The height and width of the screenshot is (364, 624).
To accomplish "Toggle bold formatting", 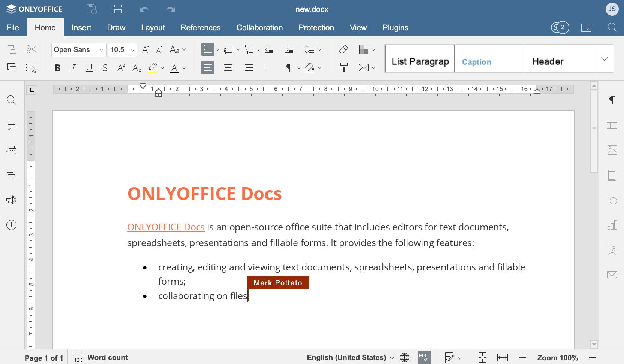I will (58, 68).
